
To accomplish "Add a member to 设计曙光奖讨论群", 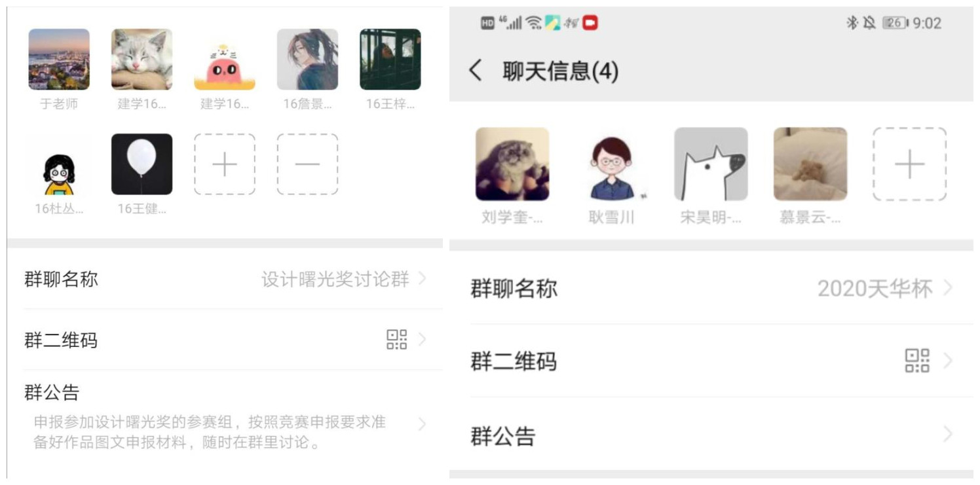I will (x=225, y=164).
